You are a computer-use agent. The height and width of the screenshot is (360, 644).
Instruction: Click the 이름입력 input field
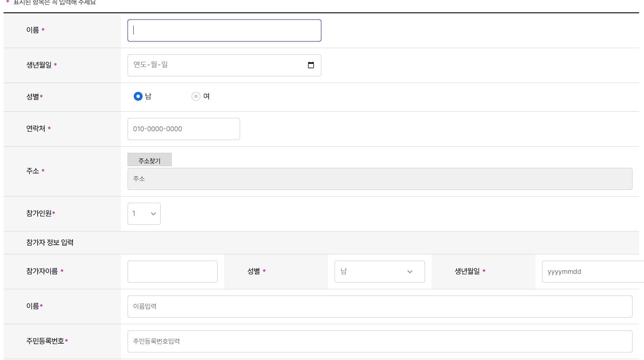click(380, 307)
